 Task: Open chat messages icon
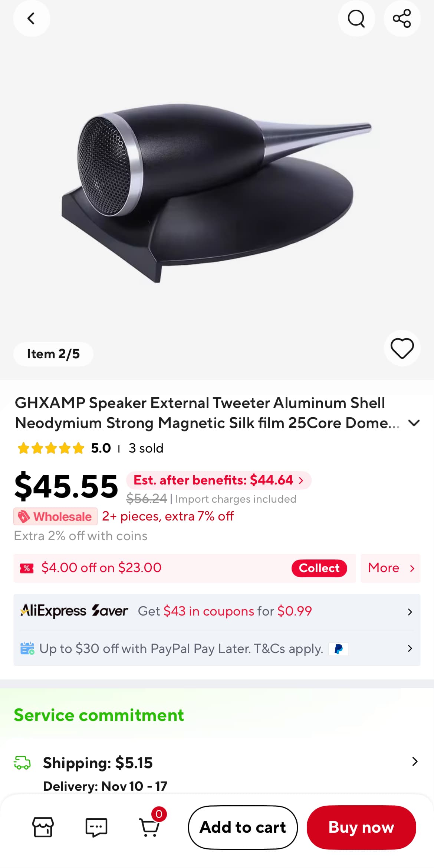[x=96, y=827]
